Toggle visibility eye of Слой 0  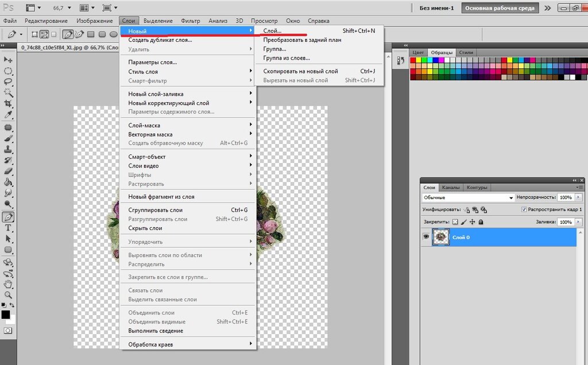pos(426,237)
